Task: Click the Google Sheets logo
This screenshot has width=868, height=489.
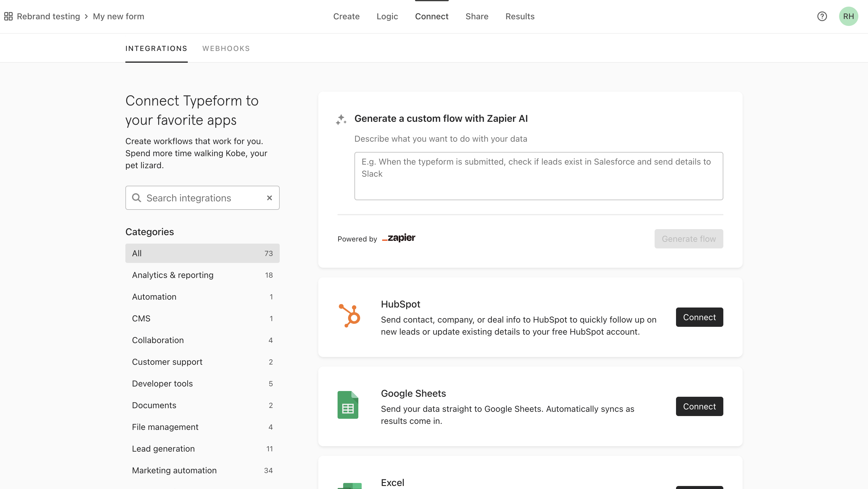Action: [348, 405]
